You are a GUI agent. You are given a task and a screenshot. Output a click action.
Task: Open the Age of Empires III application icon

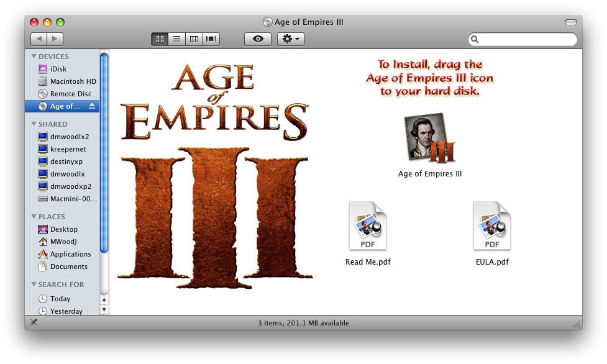click(429, 138)
